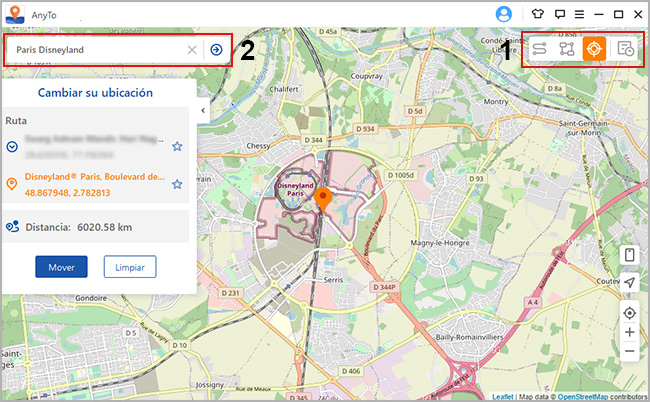The width and height of the screenshot is (650, 402).
Task: Favorite the Disneyland Paris destination star
Action: pos(177,184)
